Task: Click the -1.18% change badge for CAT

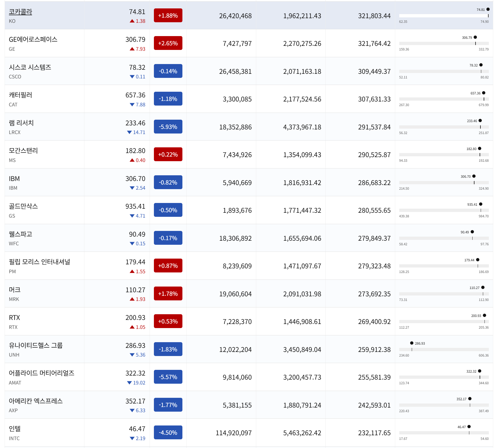Action: click(x=168, y=99)
